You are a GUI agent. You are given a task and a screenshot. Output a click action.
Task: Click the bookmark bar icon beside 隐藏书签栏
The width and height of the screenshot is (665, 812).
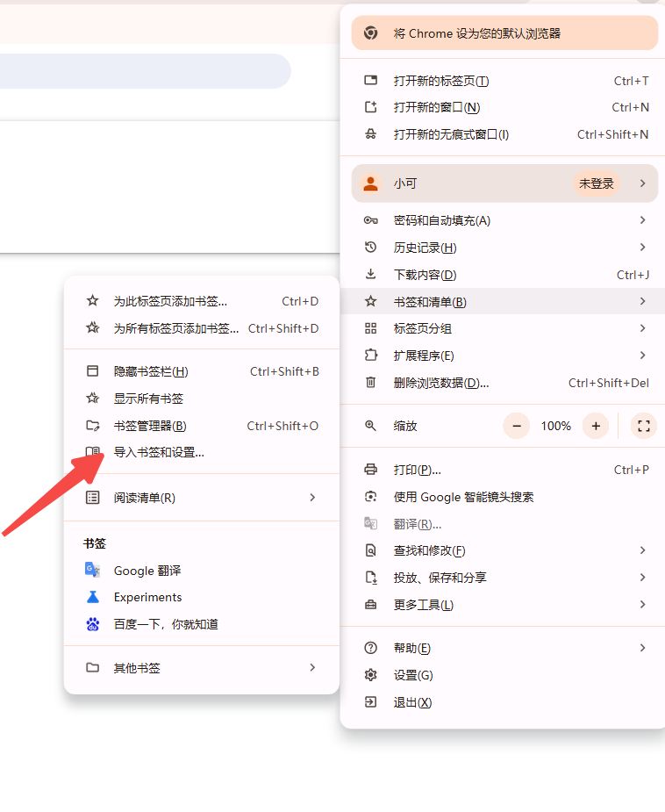tap(93, 370)
